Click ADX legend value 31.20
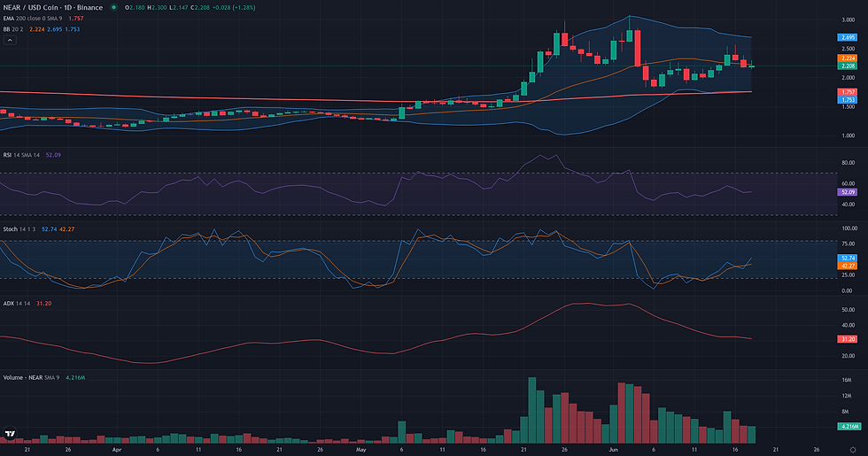 [x=43, y=303]
